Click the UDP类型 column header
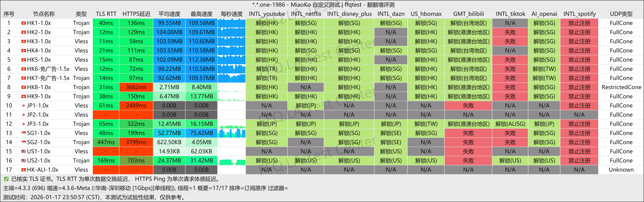This screenshot has height=202, width=644. click(621, 14)
